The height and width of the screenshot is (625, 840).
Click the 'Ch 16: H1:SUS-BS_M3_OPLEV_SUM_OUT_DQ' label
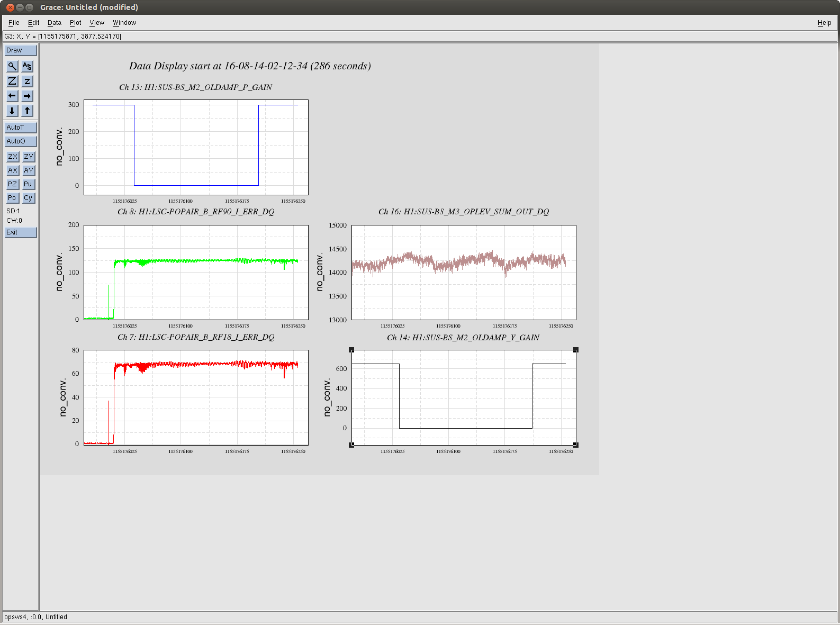[x=464, y=212]
